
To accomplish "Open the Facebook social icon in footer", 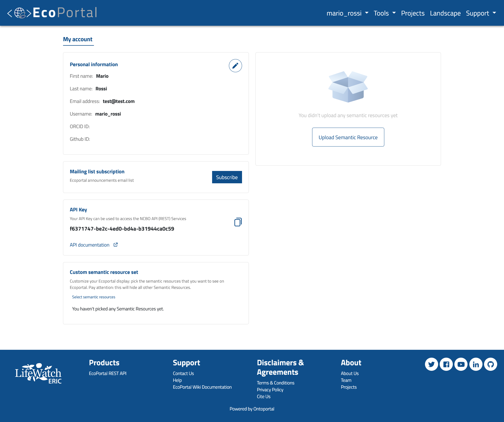I will [446, 364].
